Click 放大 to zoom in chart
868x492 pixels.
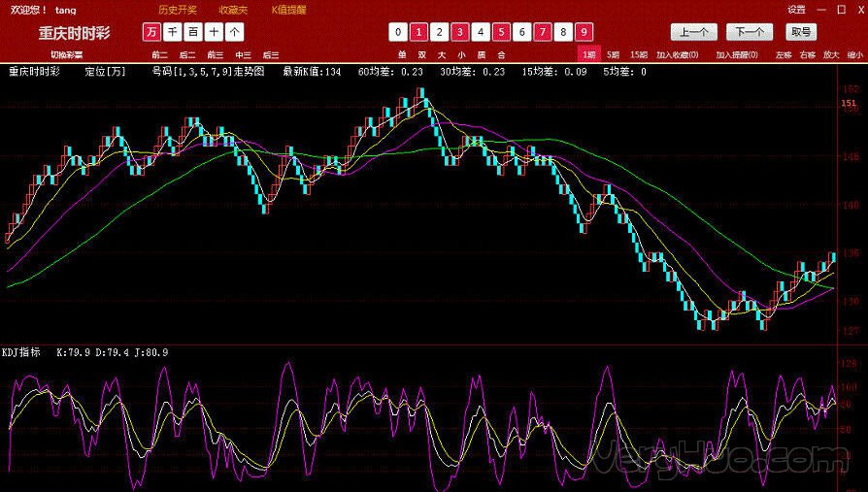(831, 55)
